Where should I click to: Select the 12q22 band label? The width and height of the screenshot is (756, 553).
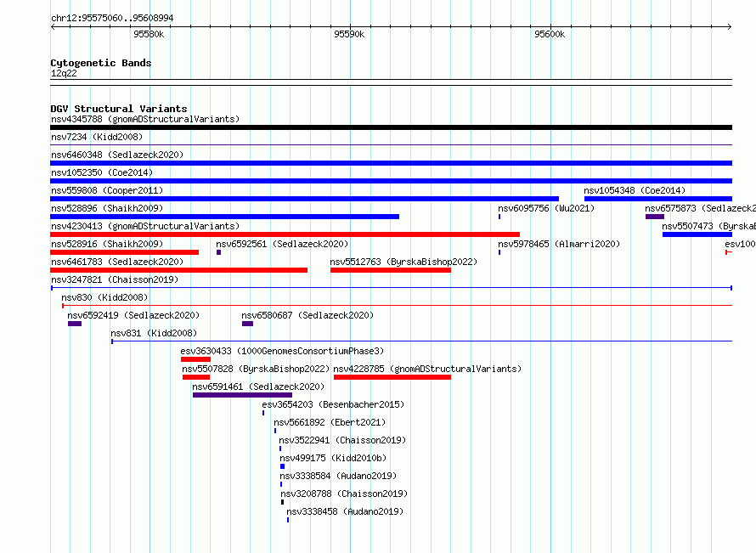coord(64,73)
